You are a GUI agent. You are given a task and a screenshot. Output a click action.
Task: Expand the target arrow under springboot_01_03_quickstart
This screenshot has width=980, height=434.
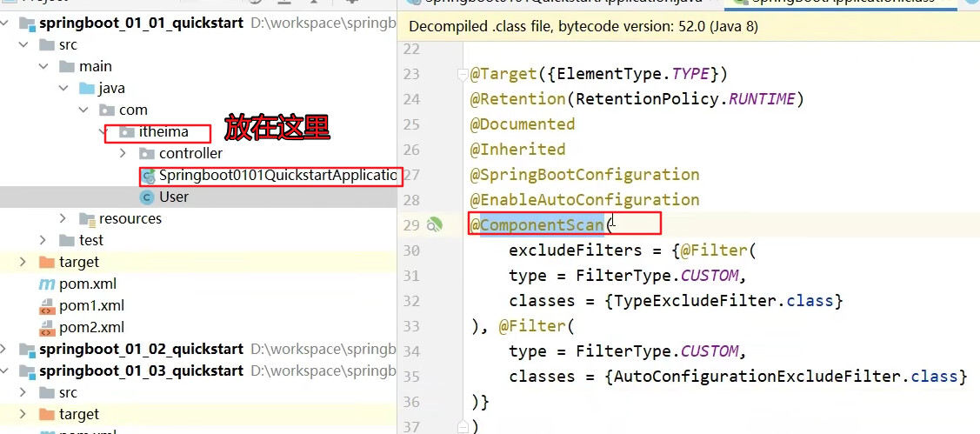coord(24,414)
